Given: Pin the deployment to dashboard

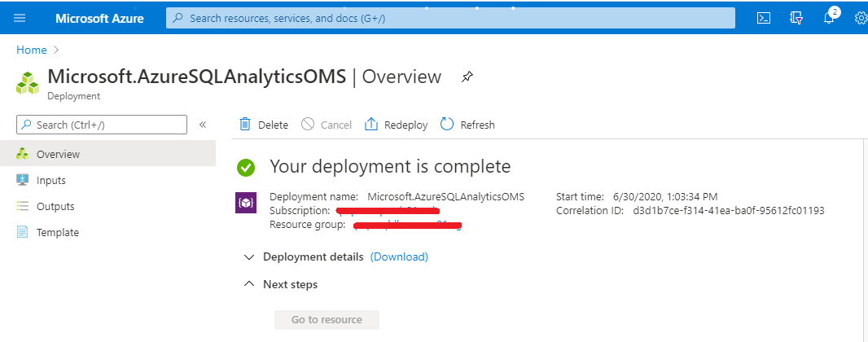Looking at the screenshot, I should point(467,77).
